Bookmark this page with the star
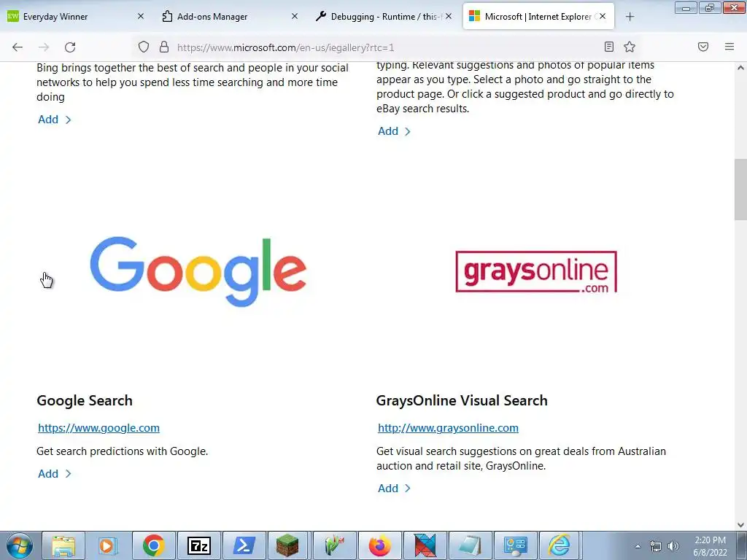 [630, 47]
